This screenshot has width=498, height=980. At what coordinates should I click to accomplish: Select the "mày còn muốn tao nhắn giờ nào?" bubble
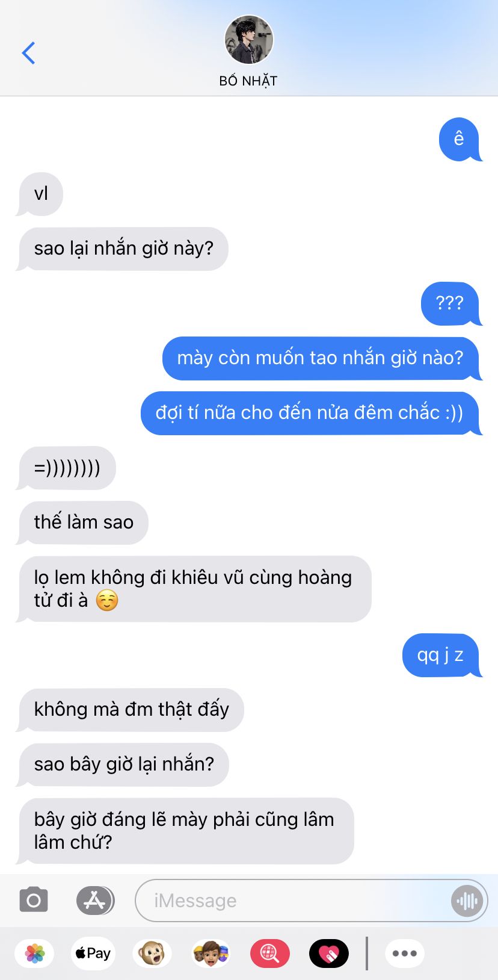click(321, 358)
